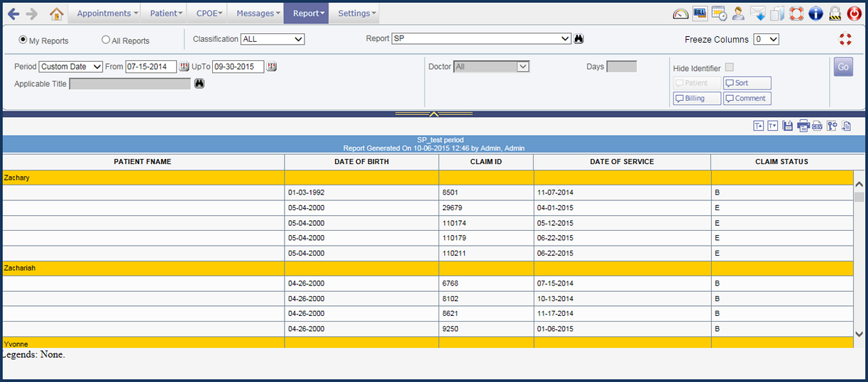This screenshot has height=382, width=868.
Task: Click claim ID 29679 cell
Action: (486, 208)
